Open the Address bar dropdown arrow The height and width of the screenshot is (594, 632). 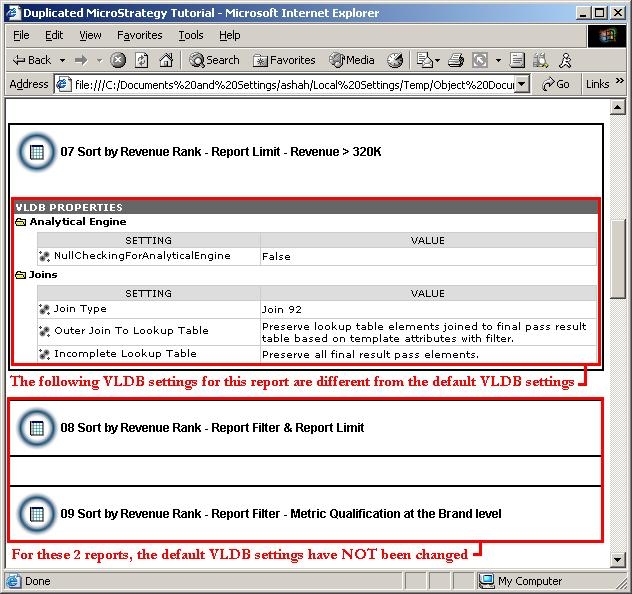522,84
